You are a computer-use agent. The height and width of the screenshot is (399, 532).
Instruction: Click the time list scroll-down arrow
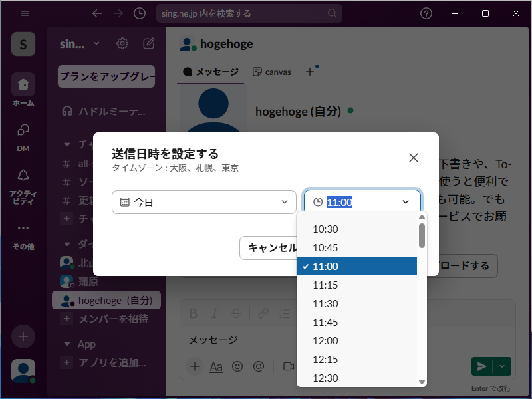[422, 382]
